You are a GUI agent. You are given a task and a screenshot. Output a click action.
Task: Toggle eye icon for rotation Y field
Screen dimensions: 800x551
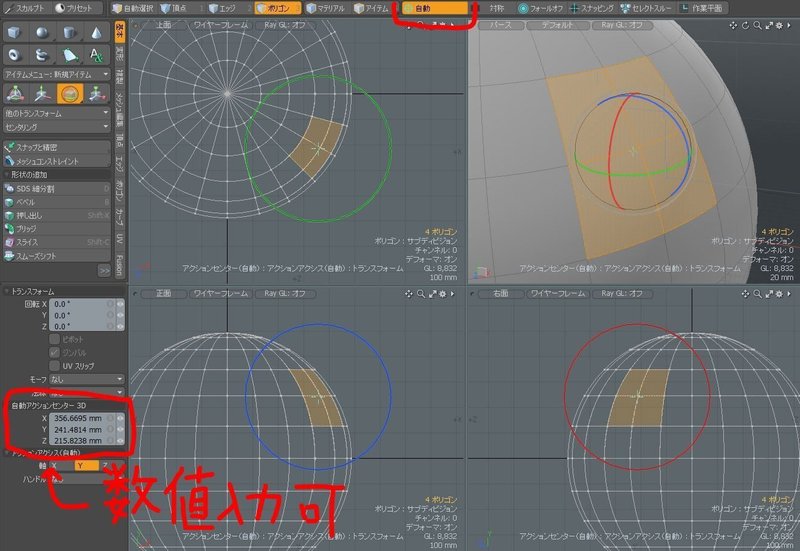[x=120, y=315]
